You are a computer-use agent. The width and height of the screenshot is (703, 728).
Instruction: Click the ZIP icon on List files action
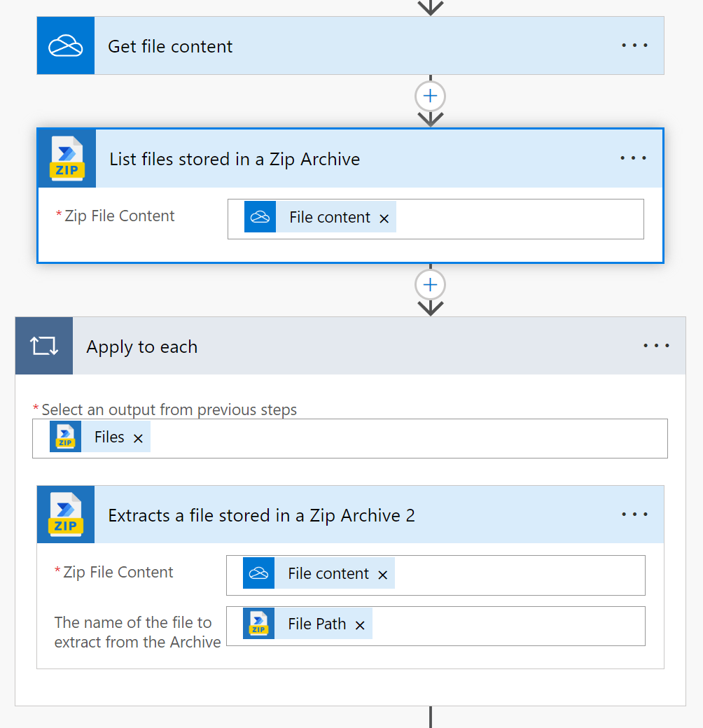coord(66,157)
